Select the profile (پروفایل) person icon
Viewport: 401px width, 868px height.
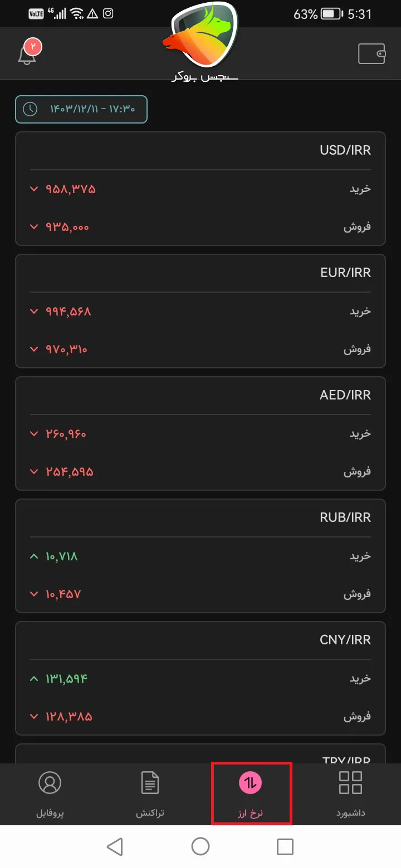tap(50, 782)
